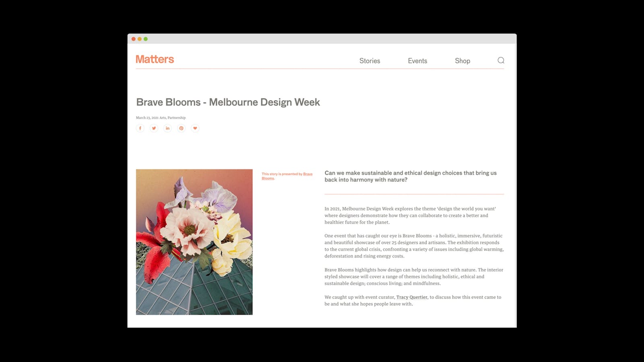Follow the Tracy Quertier link
Screen dimensions: 644x362
click(x=412, y=297)
